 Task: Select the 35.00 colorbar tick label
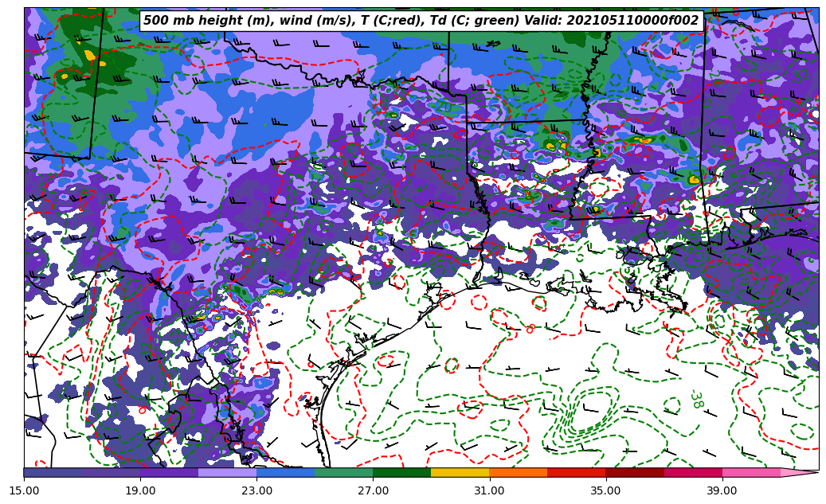[x=606, y=490]
